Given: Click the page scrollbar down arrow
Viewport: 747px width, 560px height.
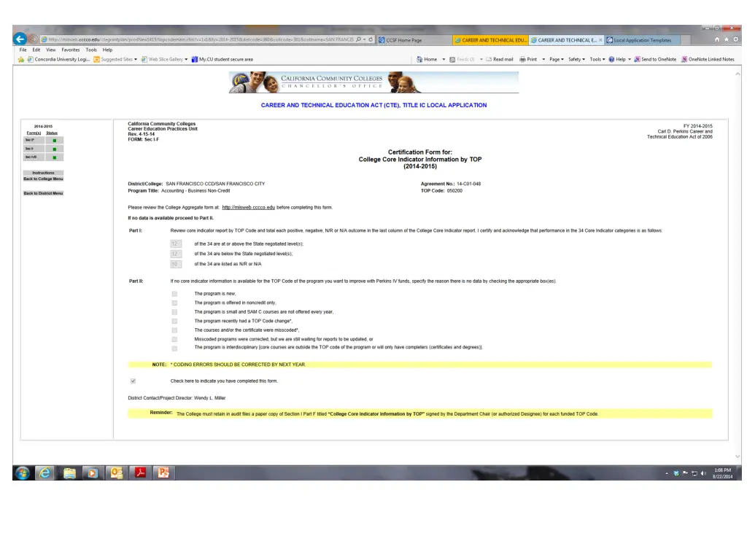Looking at the screenshot, I should click(x=738, y=456).
